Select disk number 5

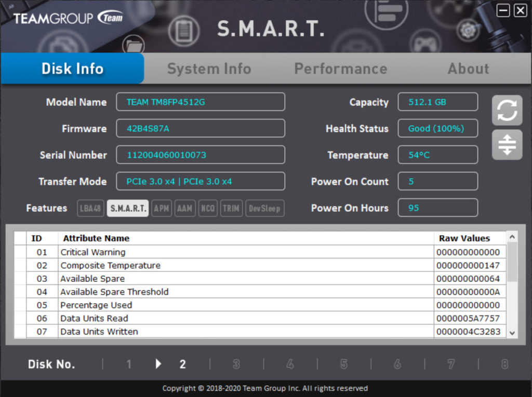tap(343, 364)
